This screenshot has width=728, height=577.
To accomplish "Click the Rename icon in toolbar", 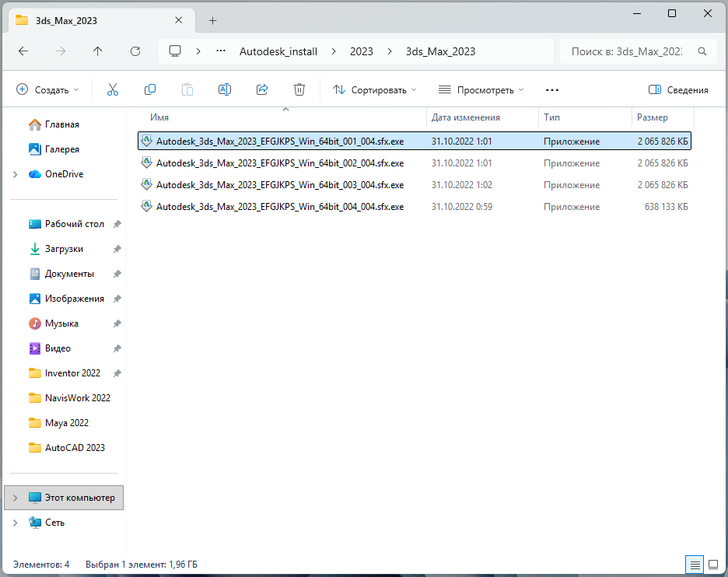I will point(225,89).
